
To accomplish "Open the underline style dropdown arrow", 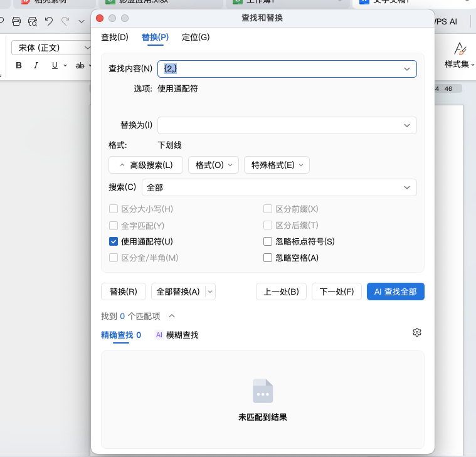I will [x=65, y=65].
